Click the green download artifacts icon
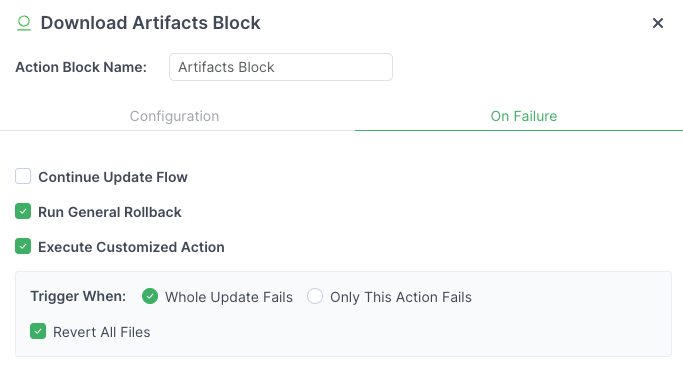Screen dimensions: 683x369 (x=24, y=23)
